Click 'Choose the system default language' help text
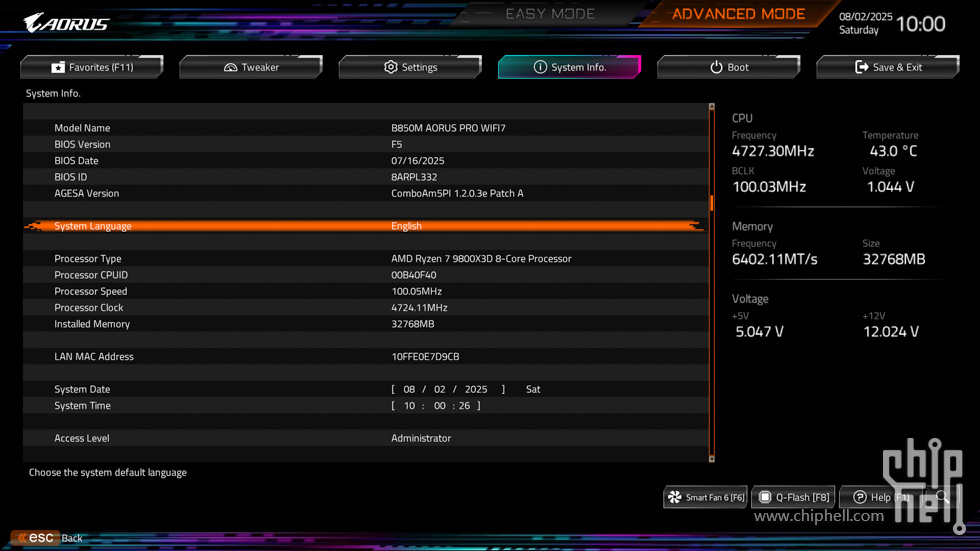Viewport: 980px width, 551px height. 108,472
